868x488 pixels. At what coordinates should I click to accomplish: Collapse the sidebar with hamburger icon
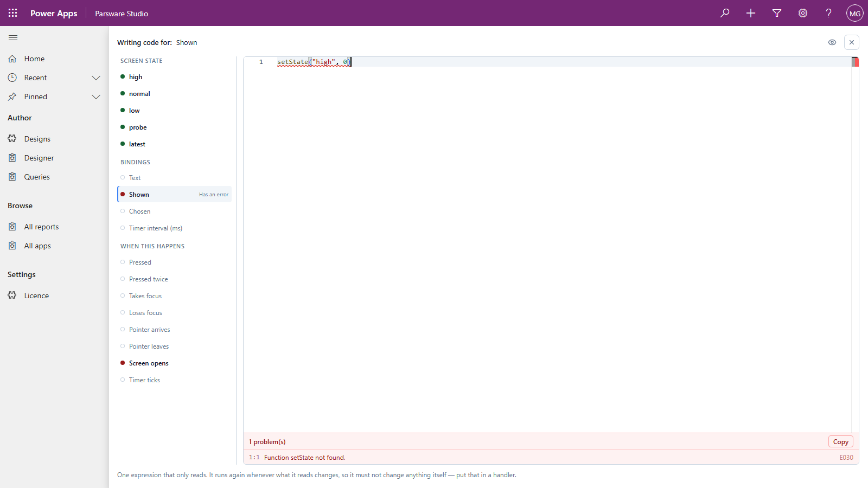(x=13, y=37)
